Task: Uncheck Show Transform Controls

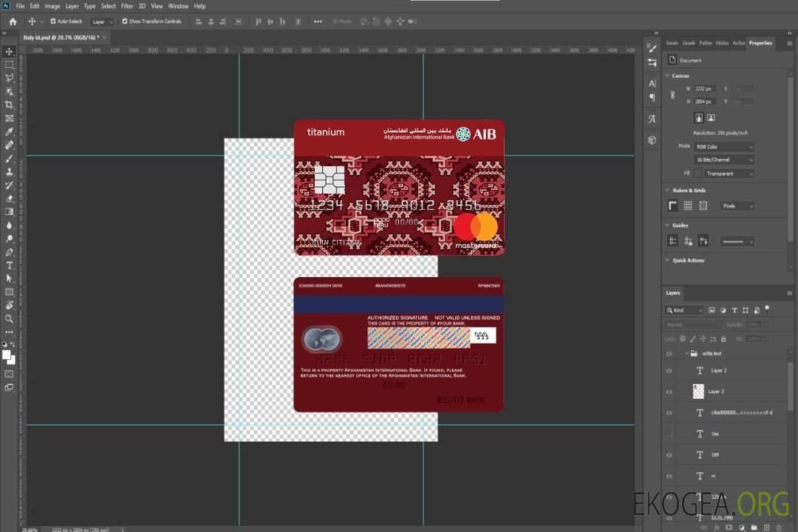Action: tap(125, 21)
